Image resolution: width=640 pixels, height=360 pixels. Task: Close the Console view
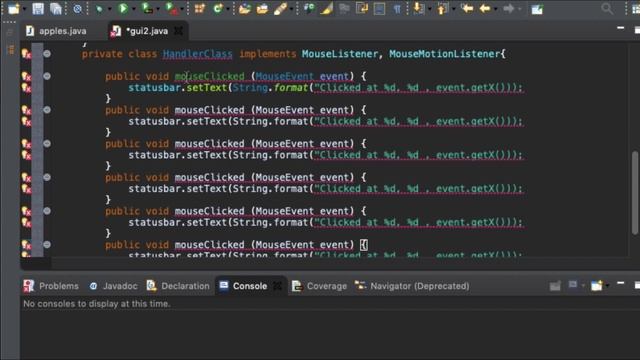click(x=278, y=286)
